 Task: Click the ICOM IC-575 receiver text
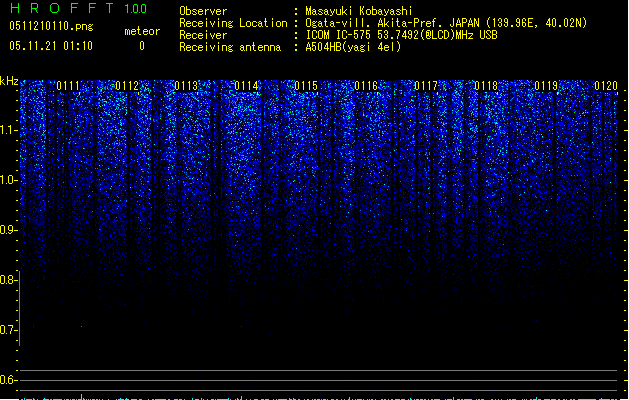401,35
